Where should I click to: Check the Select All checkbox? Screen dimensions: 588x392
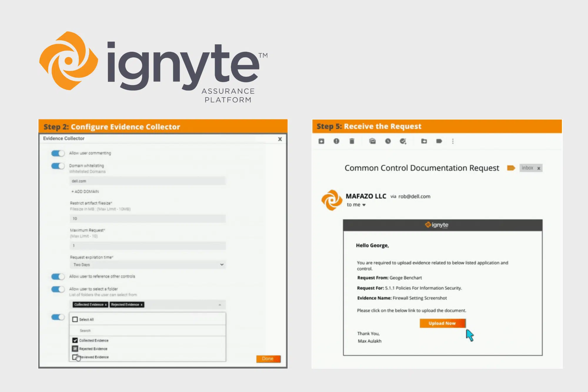[x=75, y=319]
